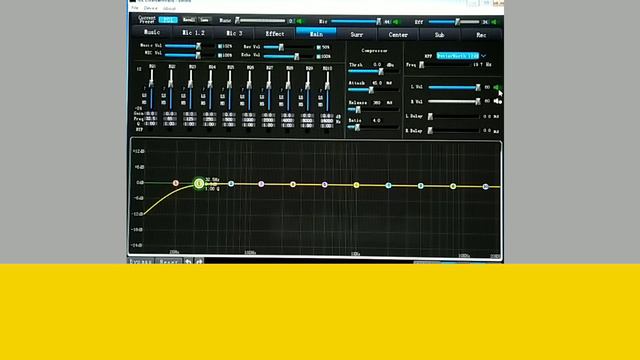Select EQ node 2 on the curve
The height and width of the screenshot is (360, 640).
(x=231, y=184)
